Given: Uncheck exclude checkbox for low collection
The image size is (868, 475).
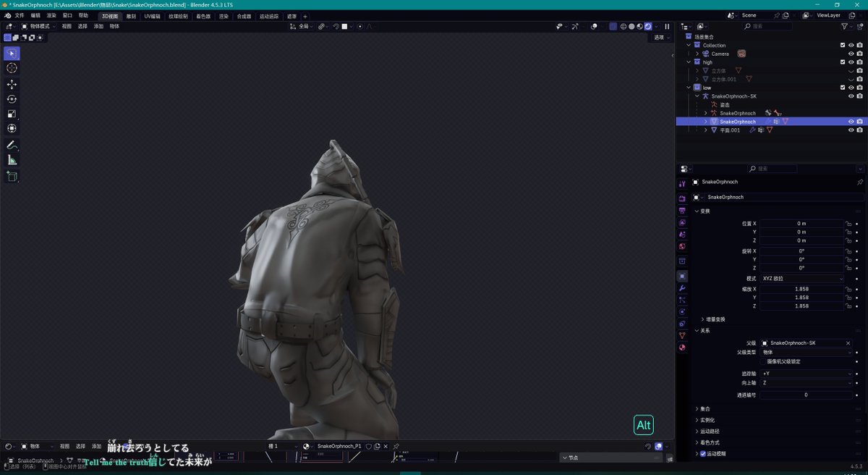Looking at the screenshot, I should 843,88.
